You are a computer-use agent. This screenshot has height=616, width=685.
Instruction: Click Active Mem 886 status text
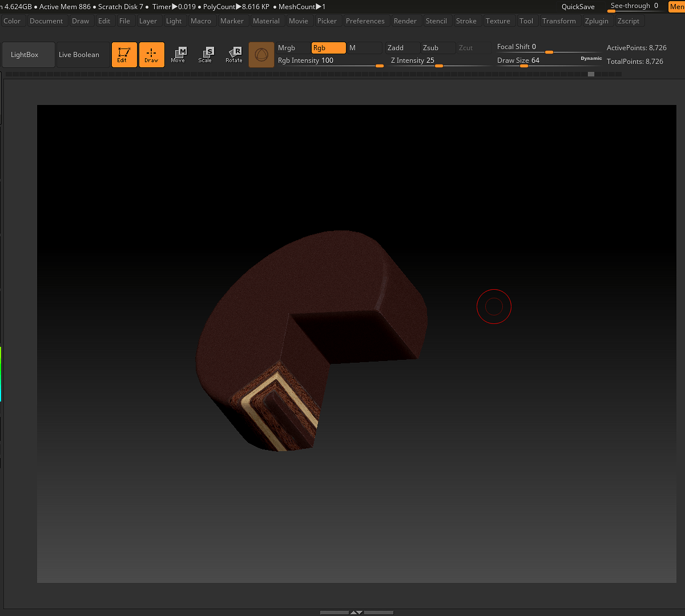65,7
